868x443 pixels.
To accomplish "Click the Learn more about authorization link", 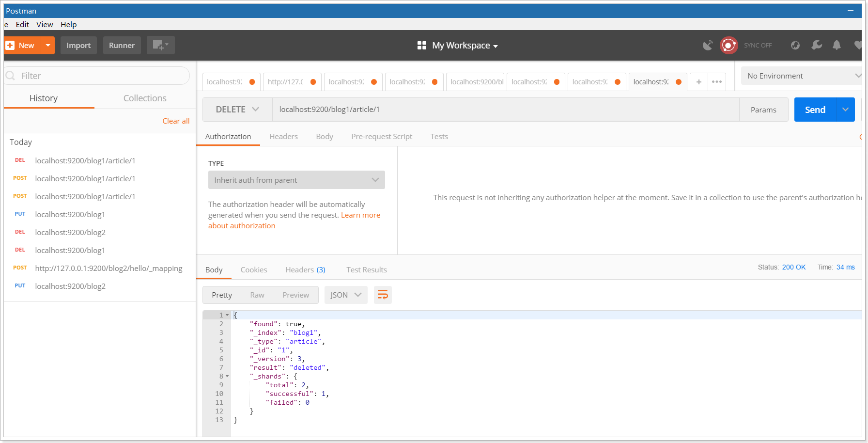I will pos(294,221).
